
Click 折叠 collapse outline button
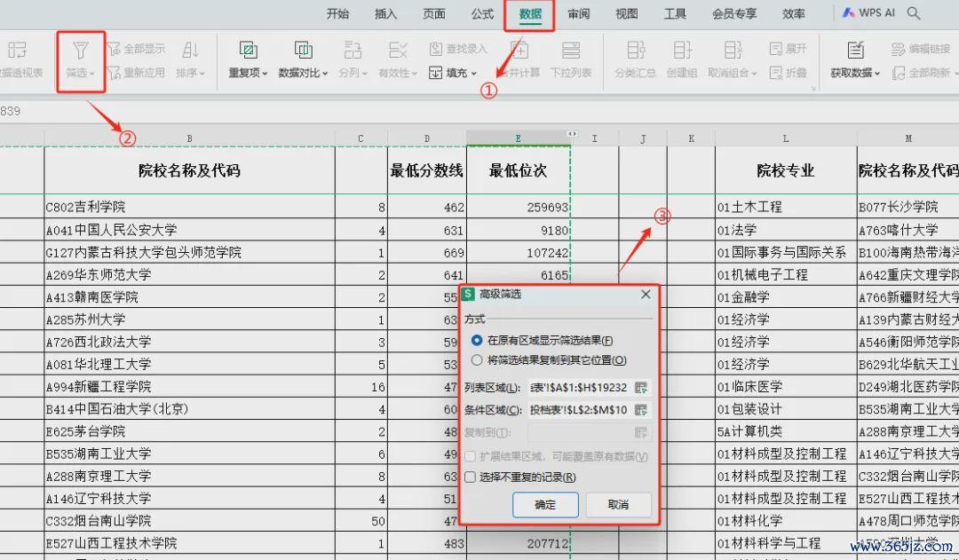(789, 73)
